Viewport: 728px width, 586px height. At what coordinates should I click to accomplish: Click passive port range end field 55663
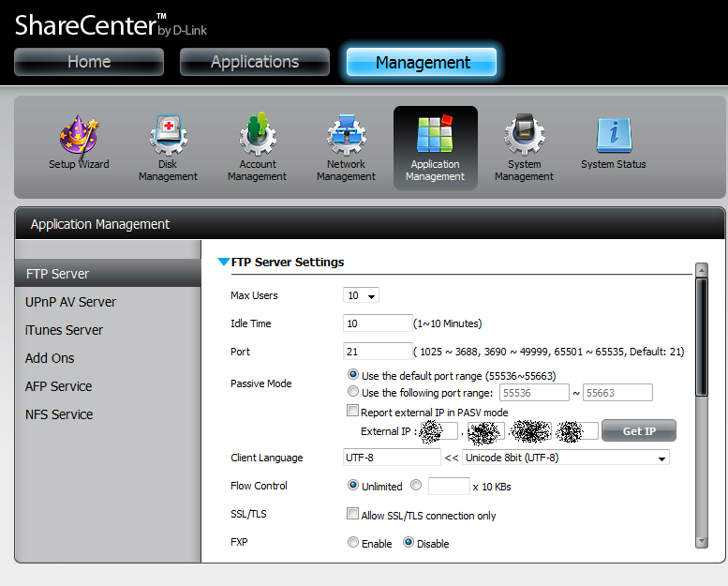click(617, 392)
